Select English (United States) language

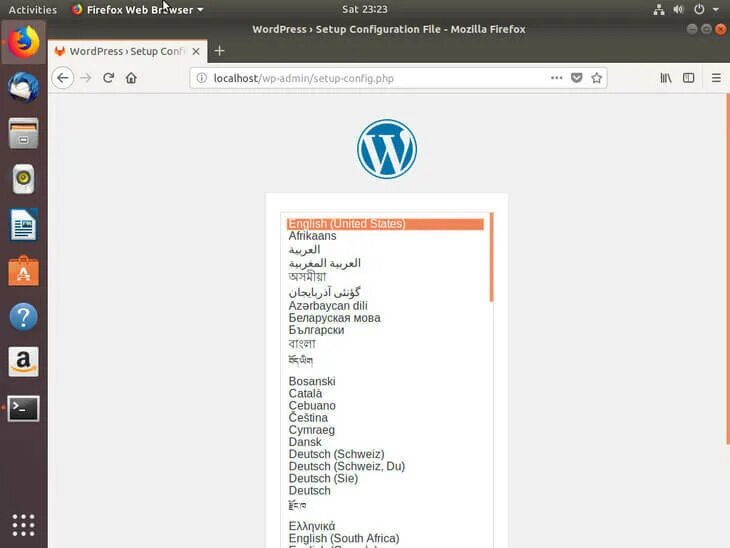[385, 224]
